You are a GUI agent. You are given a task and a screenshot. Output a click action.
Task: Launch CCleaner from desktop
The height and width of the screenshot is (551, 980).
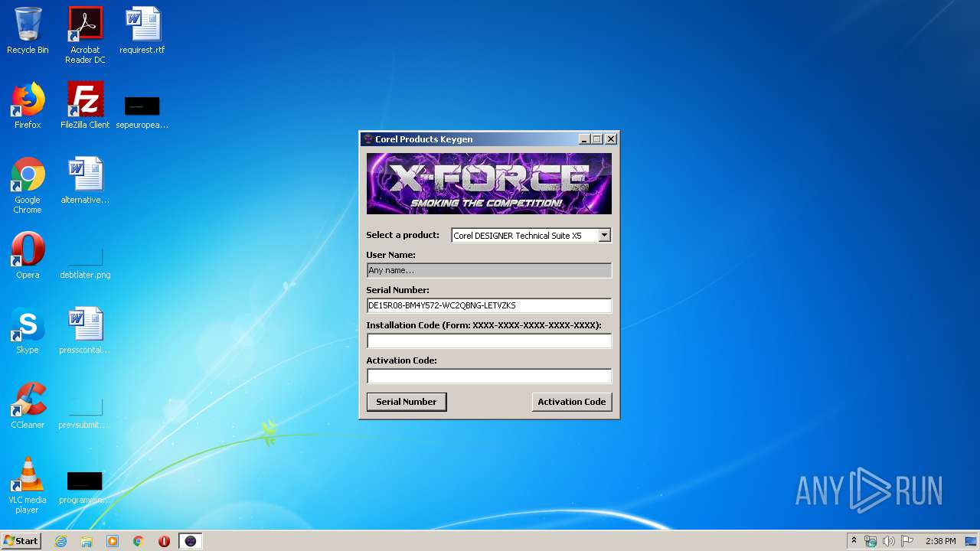pos(28,406)
